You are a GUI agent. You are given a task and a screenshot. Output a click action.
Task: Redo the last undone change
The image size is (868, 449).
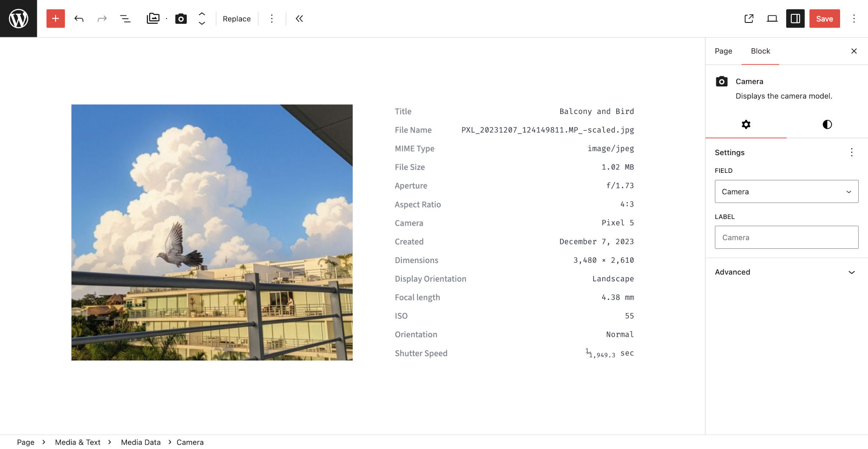102,19
